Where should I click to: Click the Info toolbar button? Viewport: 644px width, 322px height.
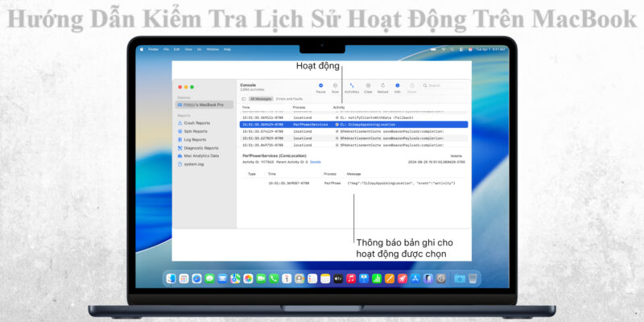397,88
